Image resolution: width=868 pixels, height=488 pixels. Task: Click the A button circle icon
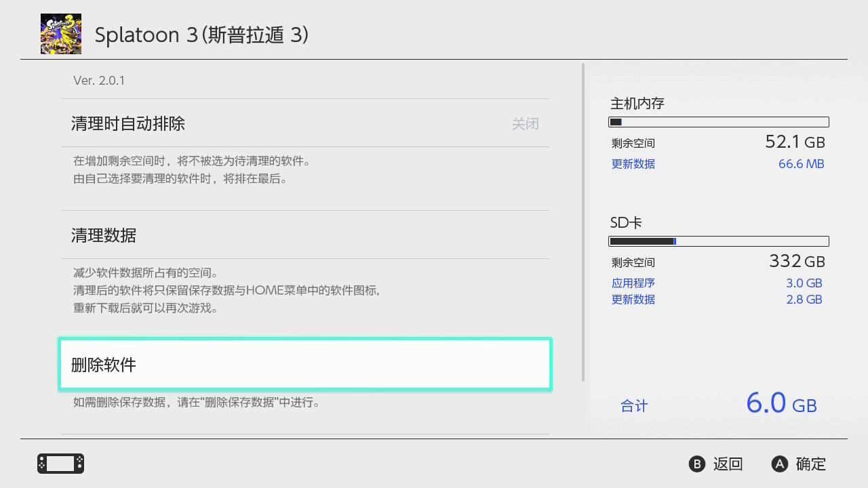(780, 464)
